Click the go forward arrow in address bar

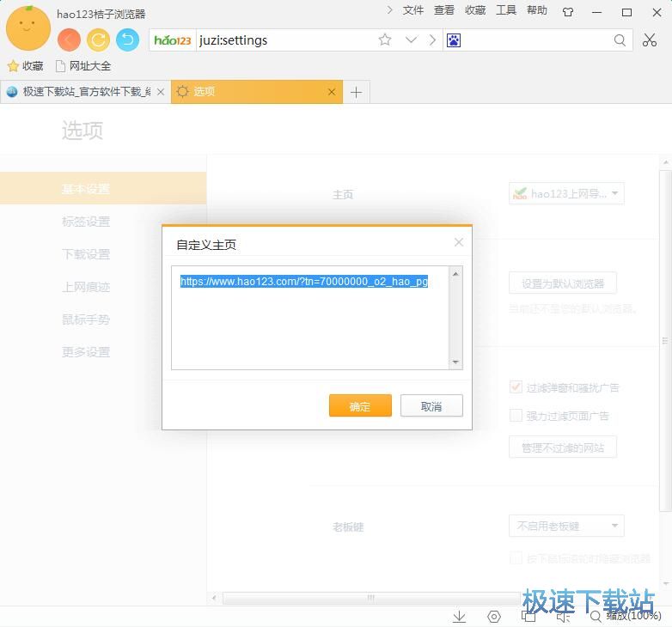point(432,40)
